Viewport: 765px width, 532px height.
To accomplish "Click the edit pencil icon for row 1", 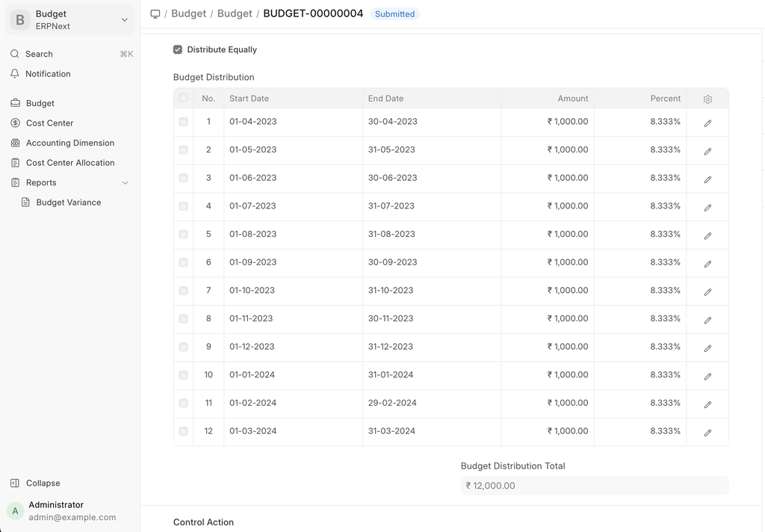I will [x=707, y=123].
